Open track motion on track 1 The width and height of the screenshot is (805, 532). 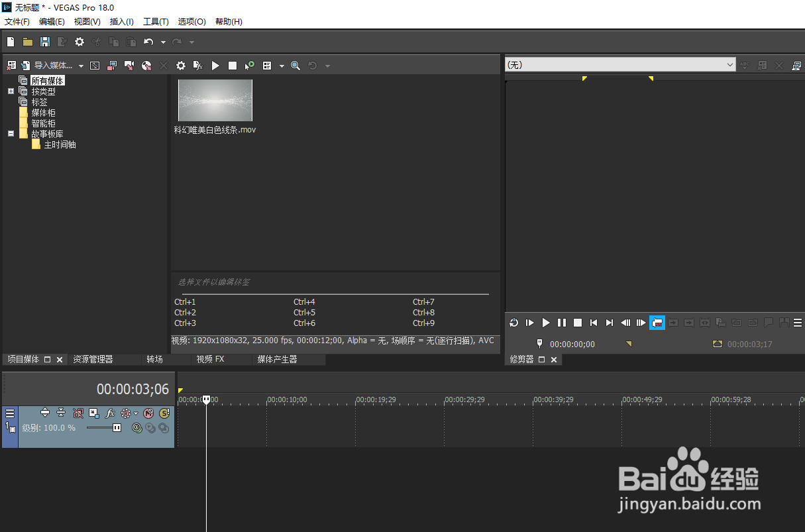[94, 413]
